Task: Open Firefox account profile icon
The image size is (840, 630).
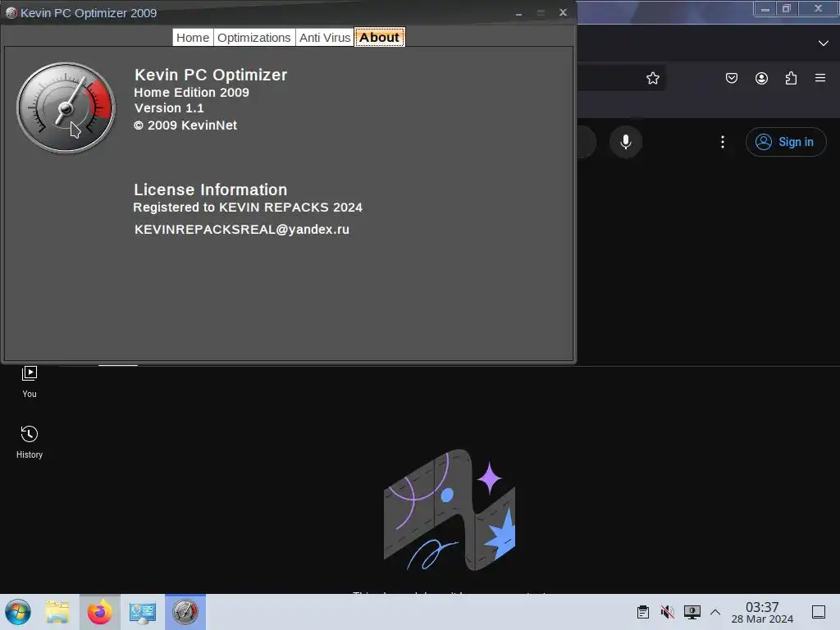Action: point(761,78)
